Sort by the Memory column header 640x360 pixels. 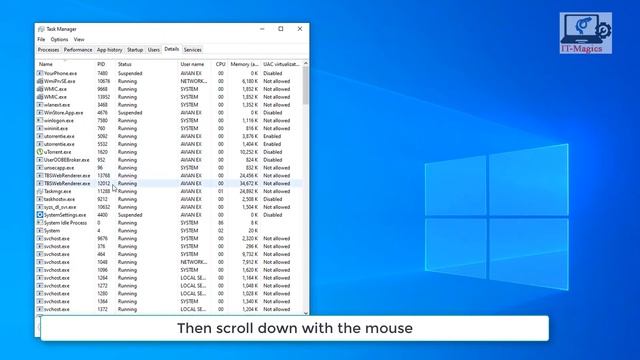coord(244,64)
